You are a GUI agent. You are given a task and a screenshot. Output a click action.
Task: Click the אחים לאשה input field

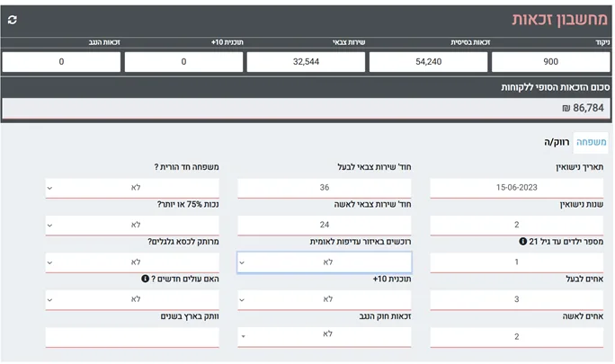coord(517,337)
